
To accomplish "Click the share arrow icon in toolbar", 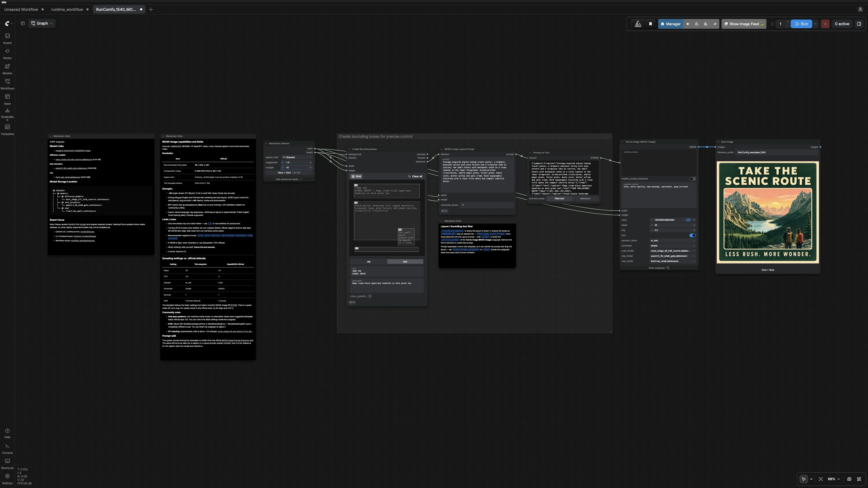I will point(715,24).
